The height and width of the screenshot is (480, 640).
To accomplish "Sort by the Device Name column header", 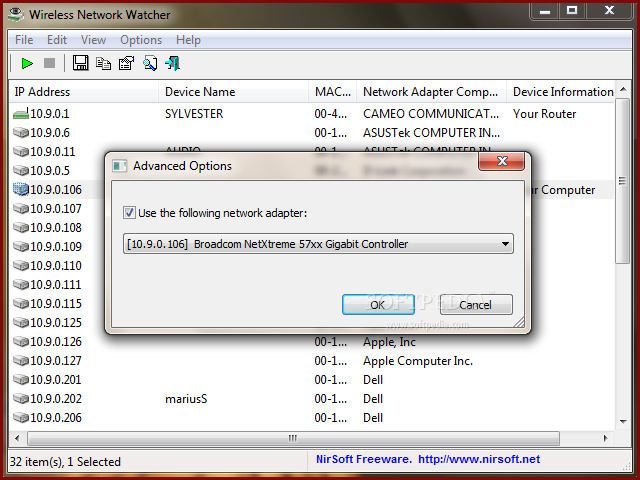I will click(x=200, y=92).
